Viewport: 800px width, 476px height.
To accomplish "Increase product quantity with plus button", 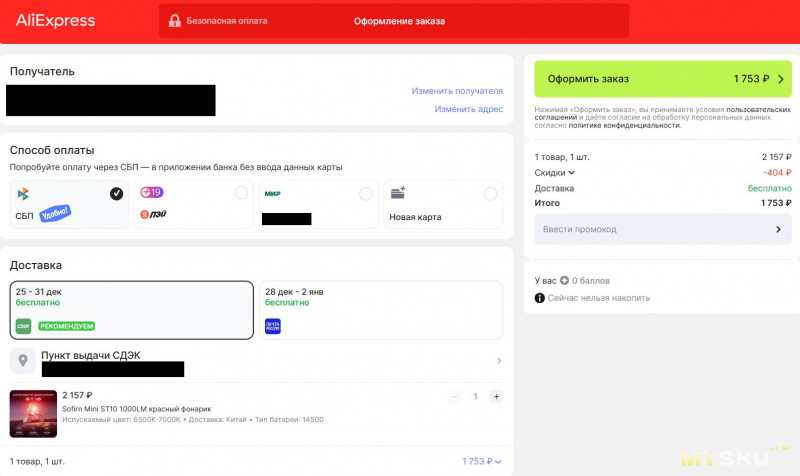I will click(496, 397).
